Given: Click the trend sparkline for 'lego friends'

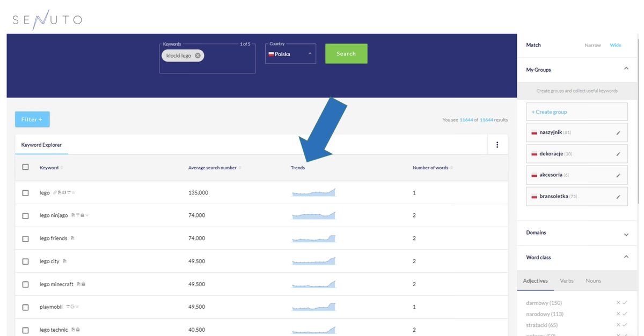Looking at the screenshot, I should tap(313, 238).
